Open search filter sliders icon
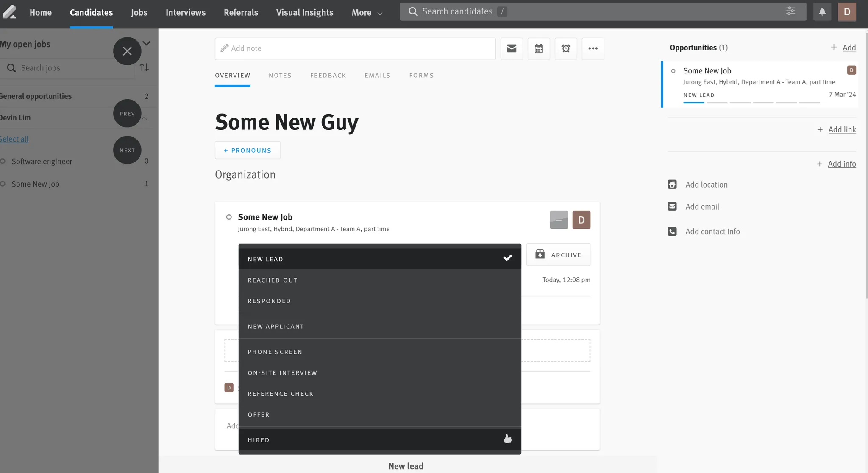The image size is (868, 473). click(790, 11)
